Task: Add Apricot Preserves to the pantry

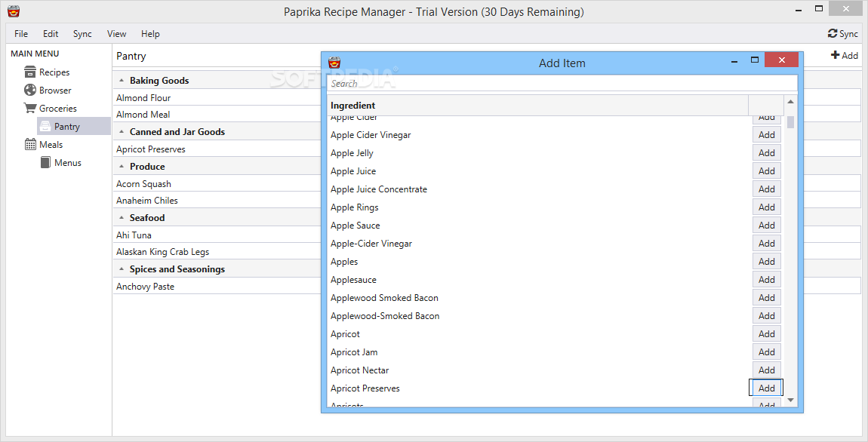Action: tap(766, 388)
